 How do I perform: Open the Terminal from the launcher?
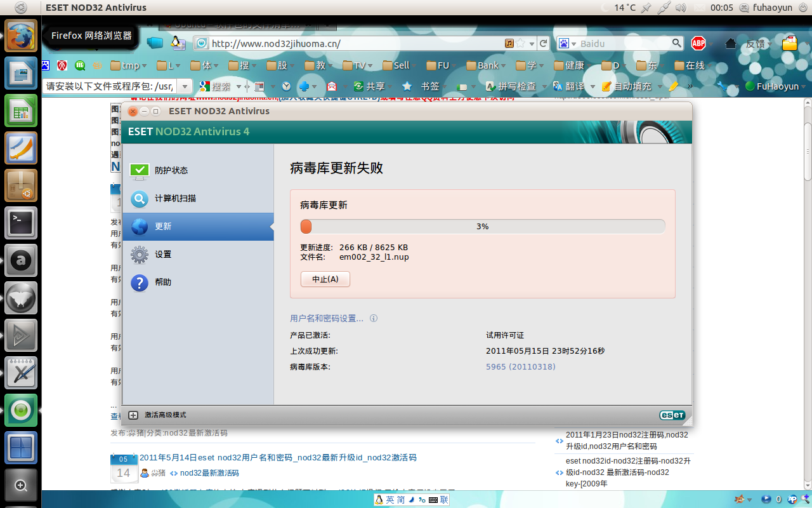coord(21,223)
